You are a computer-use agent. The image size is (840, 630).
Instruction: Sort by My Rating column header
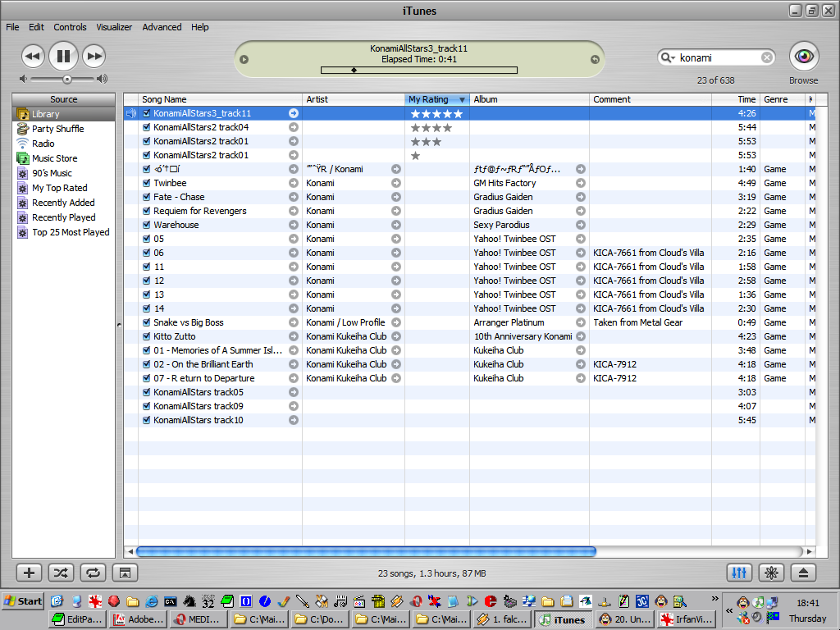[x=437, y=99]
